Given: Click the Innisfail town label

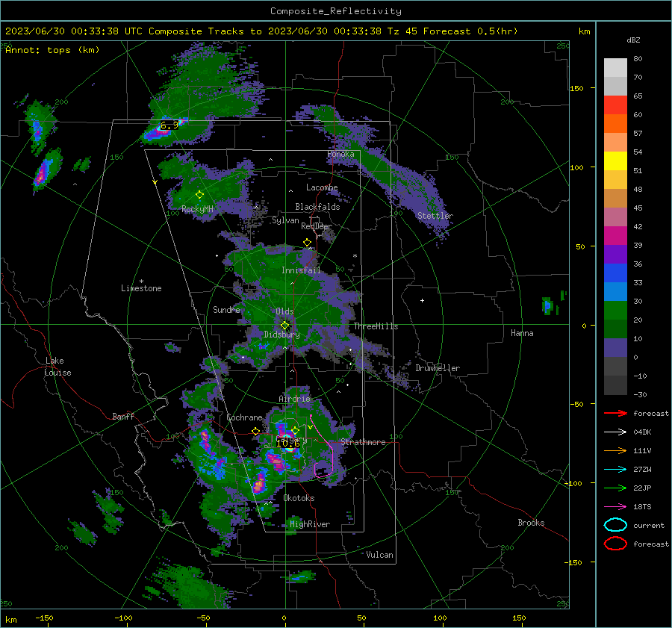Looking at the screenshot, I should coord(301,270).
